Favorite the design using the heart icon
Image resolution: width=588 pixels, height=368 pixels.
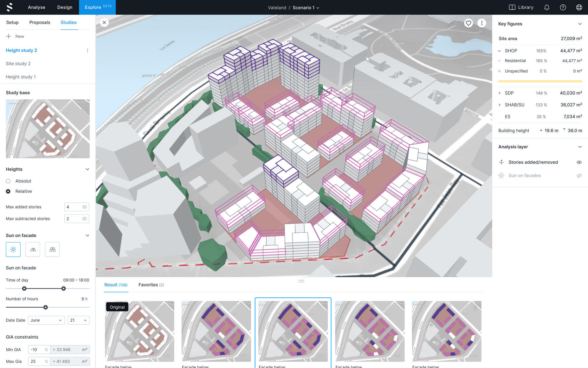(x=469, y=23)
